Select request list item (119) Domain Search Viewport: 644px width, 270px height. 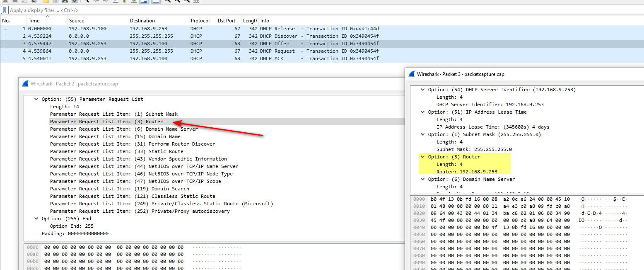pyautogui.click(x=120, y=189)
